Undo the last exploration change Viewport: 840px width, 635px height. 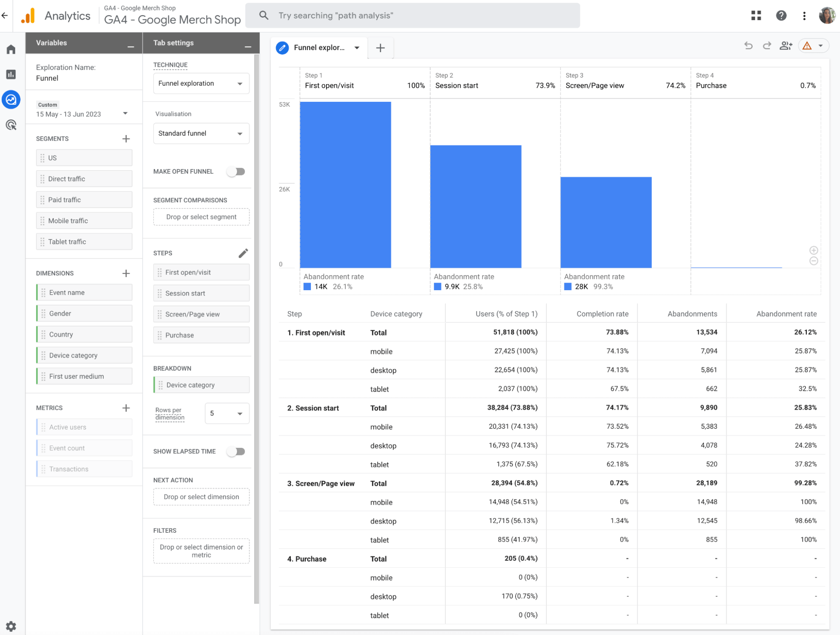coord(748,46)
